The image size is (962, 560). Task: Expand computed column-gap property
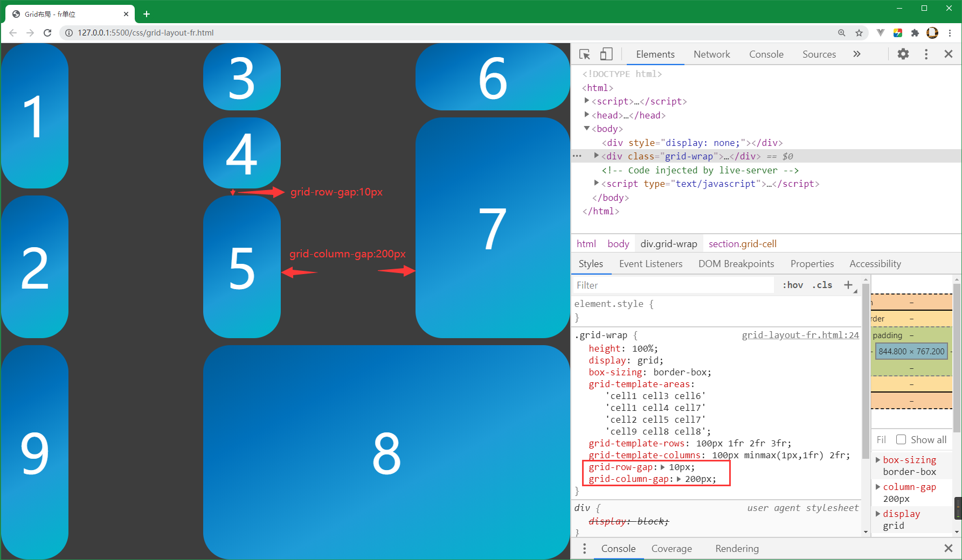click(878, 487)
